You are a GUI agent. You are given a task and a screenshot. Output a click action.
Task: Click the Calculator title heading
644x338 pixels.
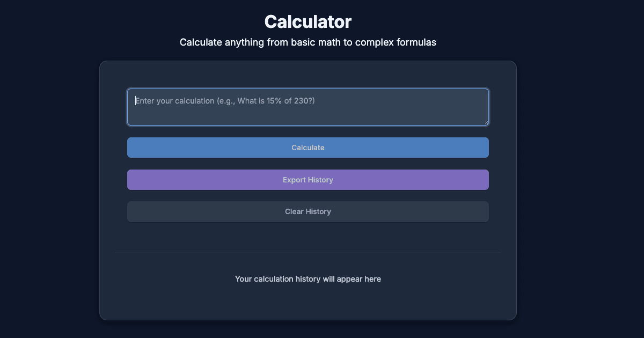(x=308, y=21)
